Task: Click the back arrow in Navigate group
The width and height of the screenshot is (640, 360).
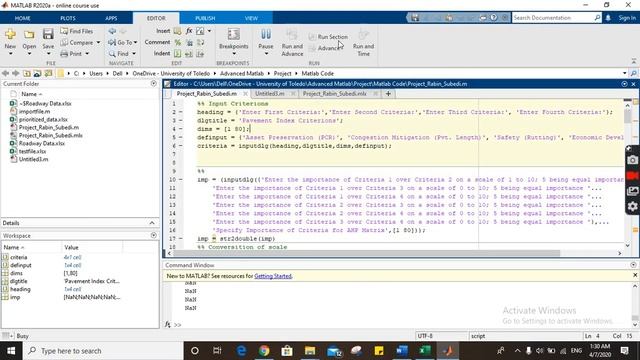Action: click(112, 31)
